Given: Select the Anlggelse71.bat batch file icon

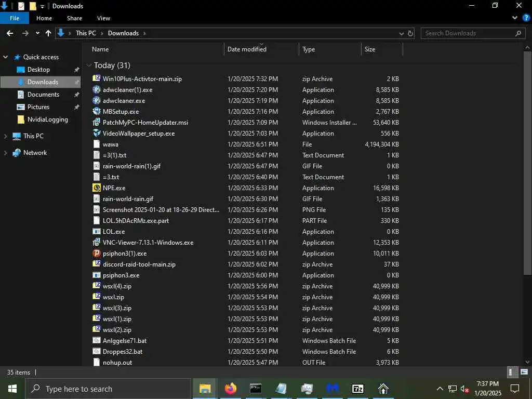Looking at the screenshot, I should [x=96, y=340].
